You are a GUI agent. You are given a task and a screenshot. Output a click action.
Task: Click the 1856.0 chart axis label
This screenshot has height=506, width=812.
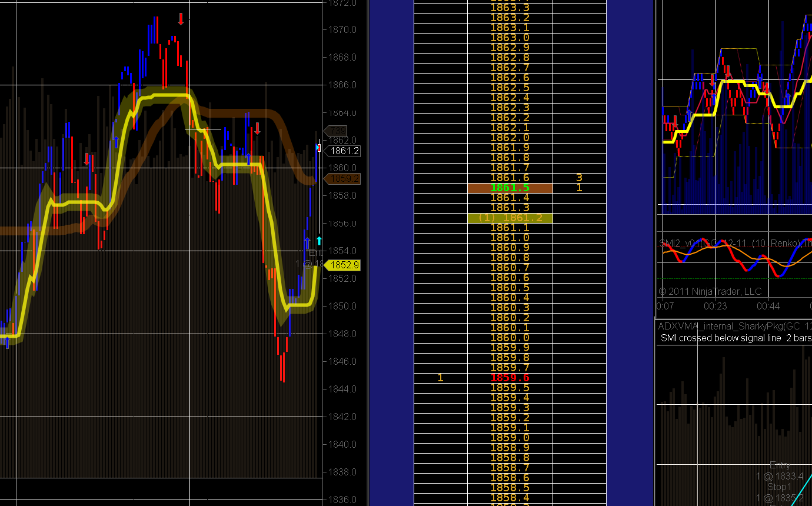point(343,224)
